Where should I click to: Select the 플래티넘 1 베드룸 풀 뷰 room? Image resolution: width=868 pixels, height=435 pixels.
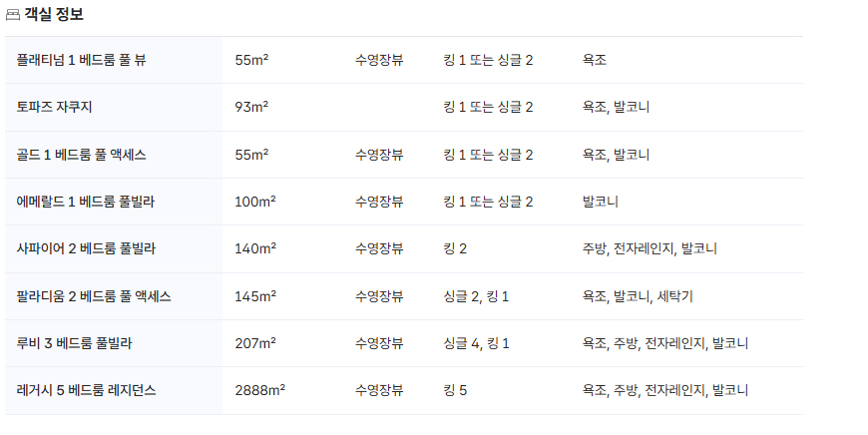coord(82,60)
